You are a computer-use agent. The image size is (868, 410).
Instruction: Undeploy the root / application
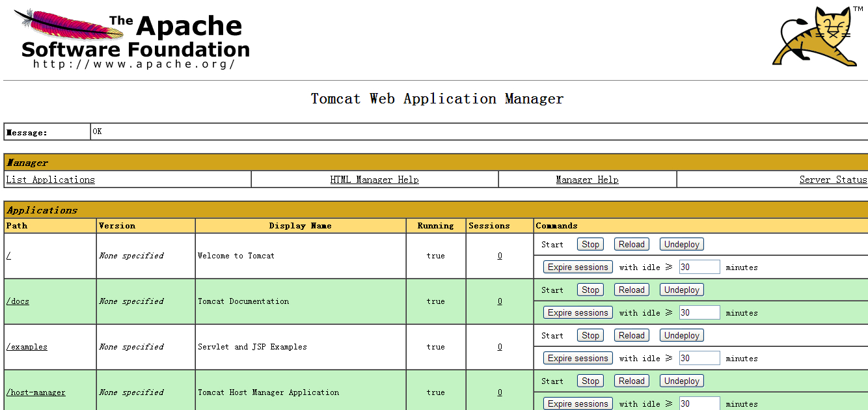click(x=682, y=245)
